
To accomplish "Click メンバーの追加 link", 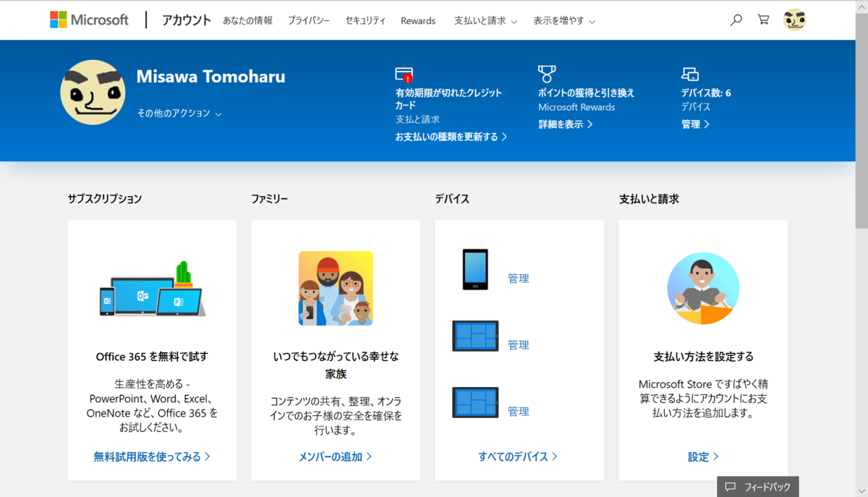I will [336, 456].
